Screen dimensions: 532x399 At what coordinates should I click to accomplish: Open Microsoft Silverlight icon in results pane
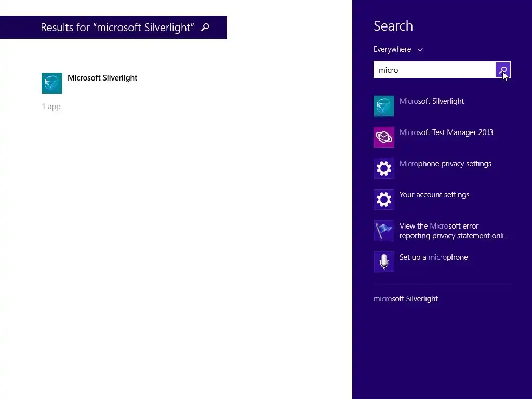tap(52, 83)
